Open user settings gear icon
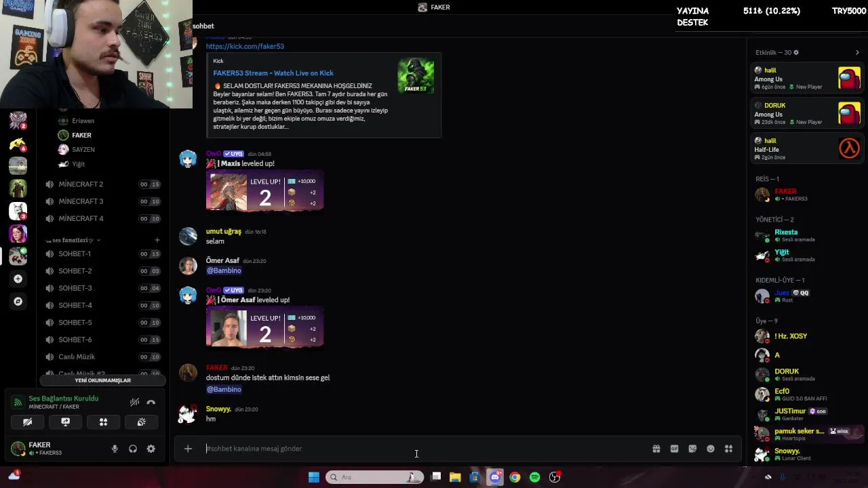 coord(151,449)
